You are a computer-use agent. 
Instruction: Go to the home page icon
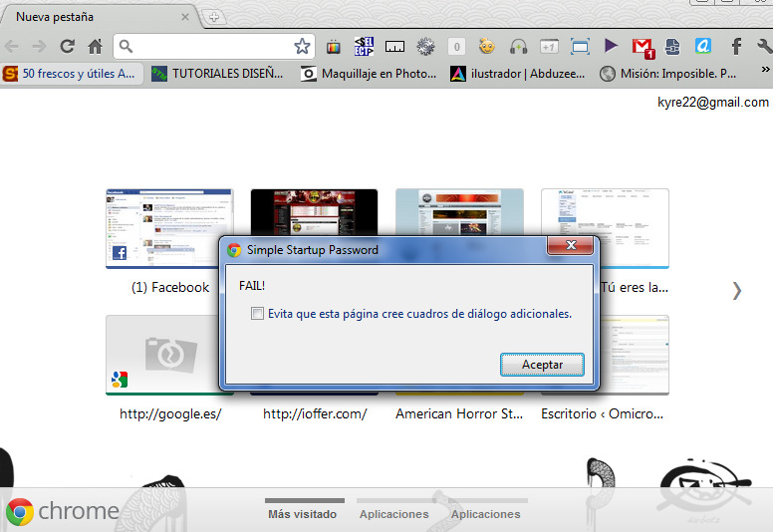click(95, 47)
